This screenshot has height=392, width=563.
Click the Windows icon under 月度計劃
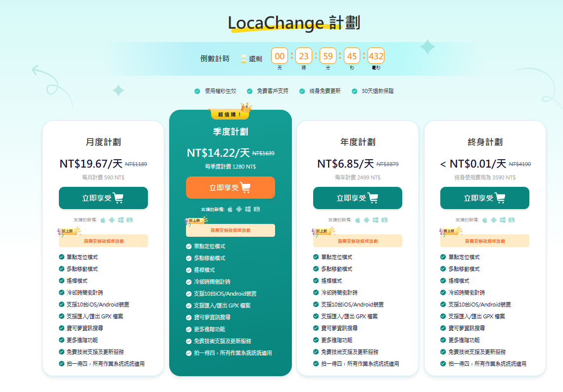pos(121,220)
